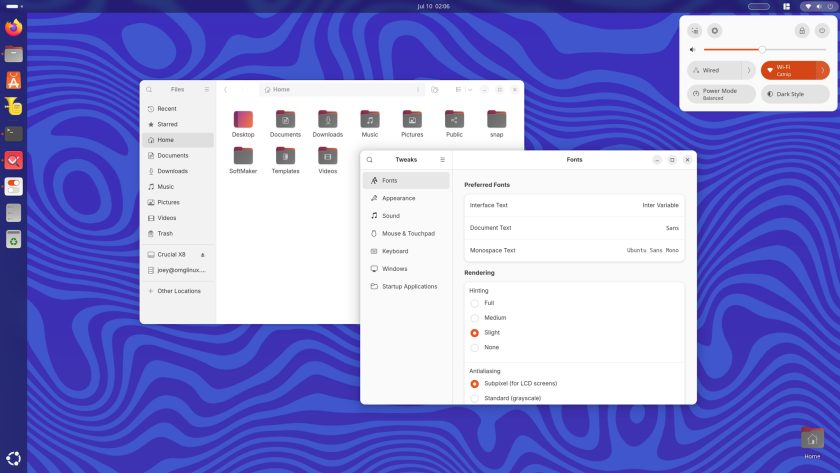Open the Files window hamburger menu
The width and height of the screenshot is (840, 473).
tap(207, 89)
